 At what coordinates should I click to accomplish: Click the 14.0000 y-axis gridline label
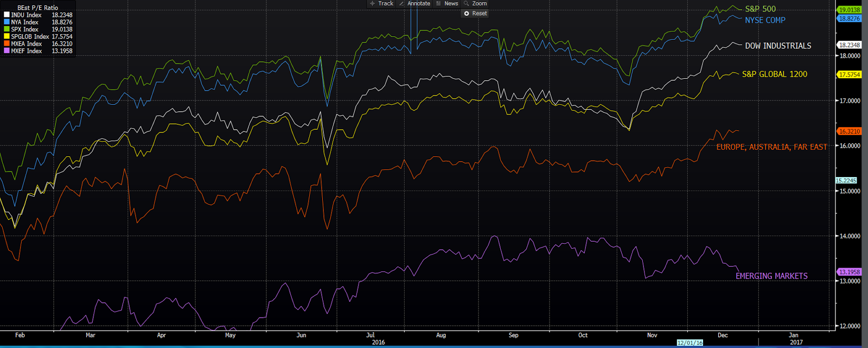click(850, 236)
